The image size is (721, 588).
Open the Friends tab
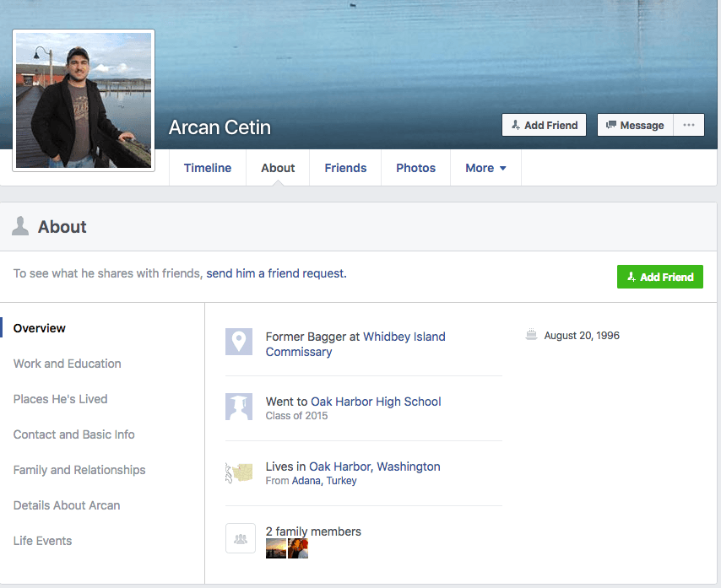tap(345, 168)
